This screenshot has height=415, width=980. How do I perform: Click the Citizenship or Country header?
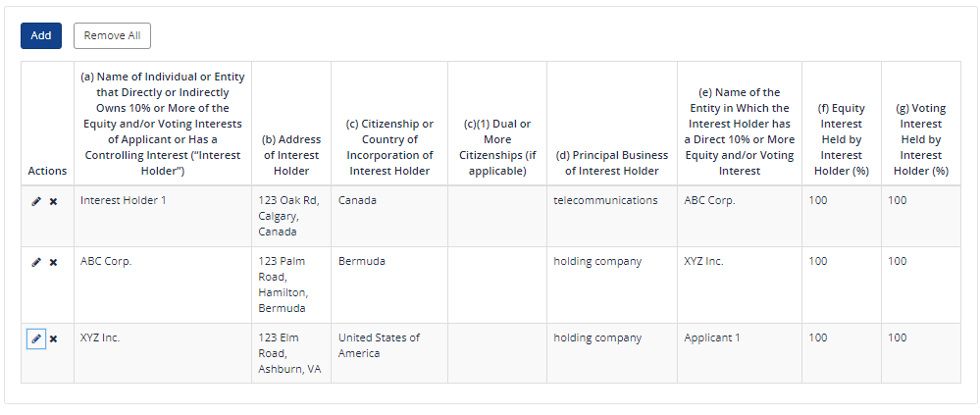tap(389, 147)
